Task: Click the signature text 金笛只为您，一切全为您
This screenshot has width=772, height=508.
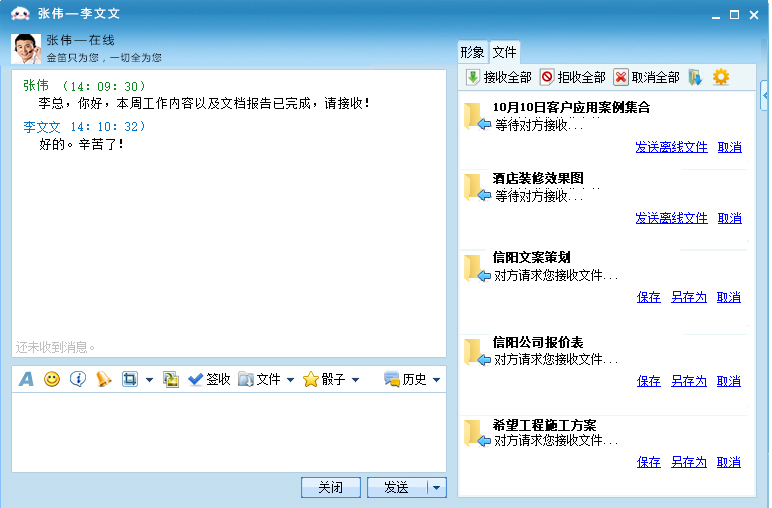Action: (104, 58)
